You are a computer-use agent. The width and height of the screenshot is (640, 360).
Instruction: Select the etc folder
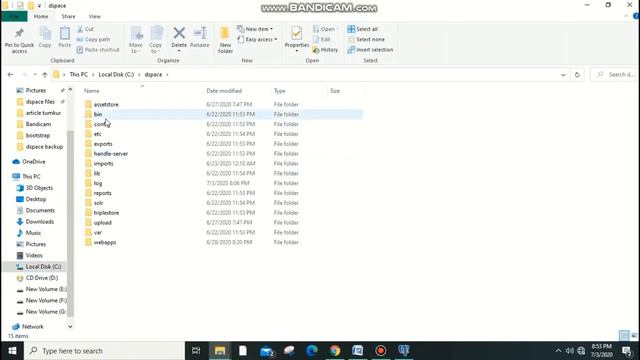tap(98, 134)
